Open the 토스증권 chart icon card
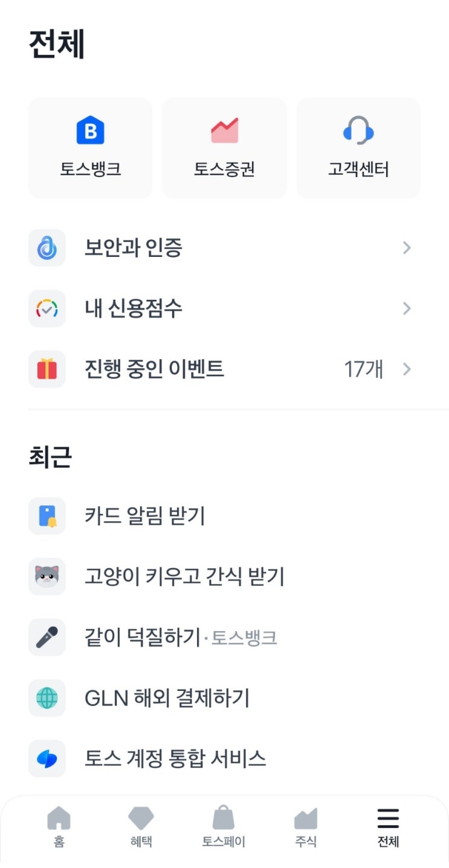This screenshot has height=868, width=449. coord(224,148)
